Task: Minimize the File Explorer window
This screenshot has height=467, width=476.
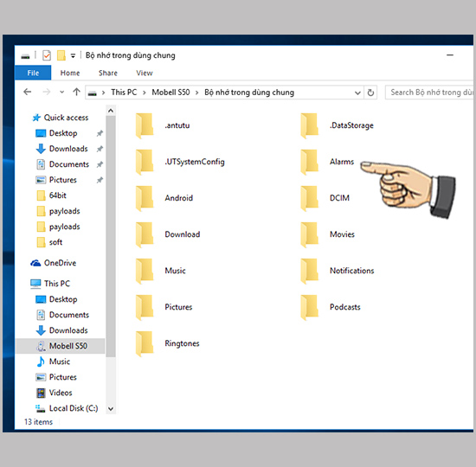Action: 450,55
